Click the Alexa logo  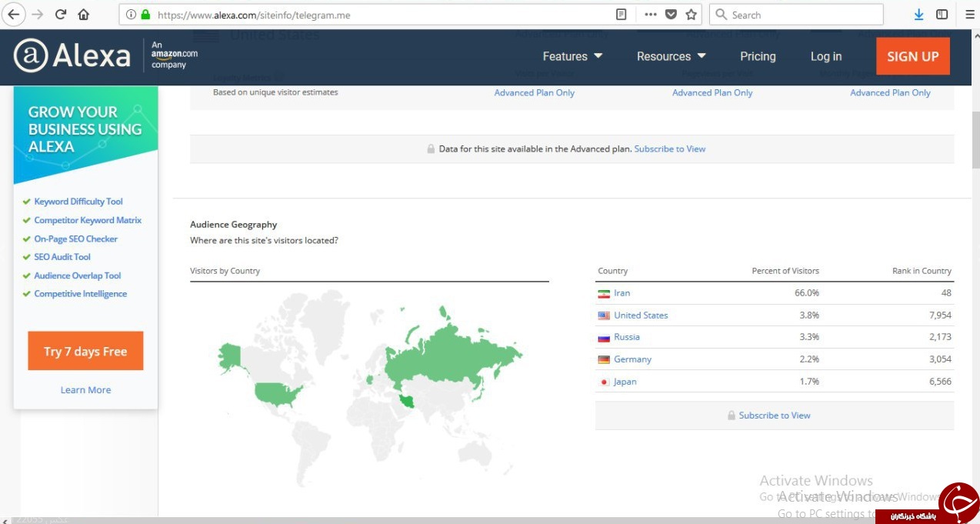click(x=72, y=55)
